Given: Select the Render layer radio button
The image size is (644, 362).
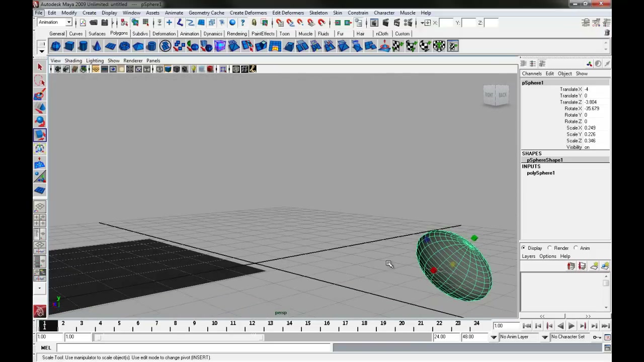Looking at the screenshot, I should point(549,248).
